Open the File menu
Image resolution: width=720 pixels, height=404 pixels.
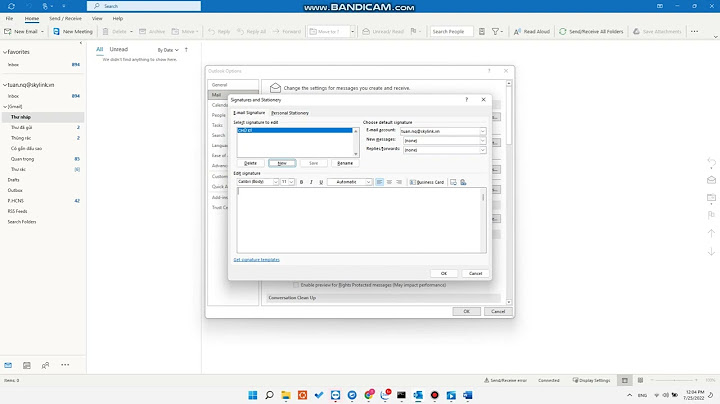tap(9, 19)
